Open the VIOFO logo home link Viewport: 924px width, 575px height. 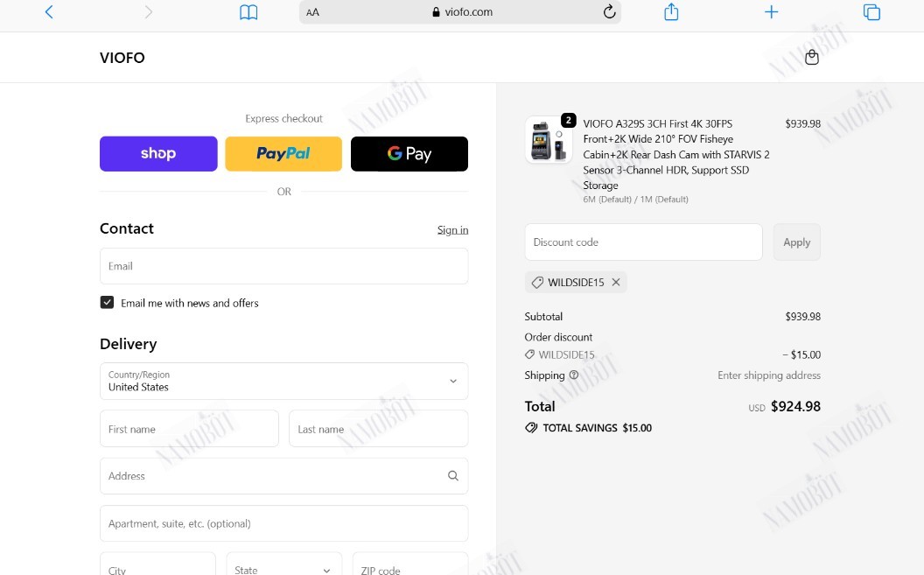pos(122,58)
